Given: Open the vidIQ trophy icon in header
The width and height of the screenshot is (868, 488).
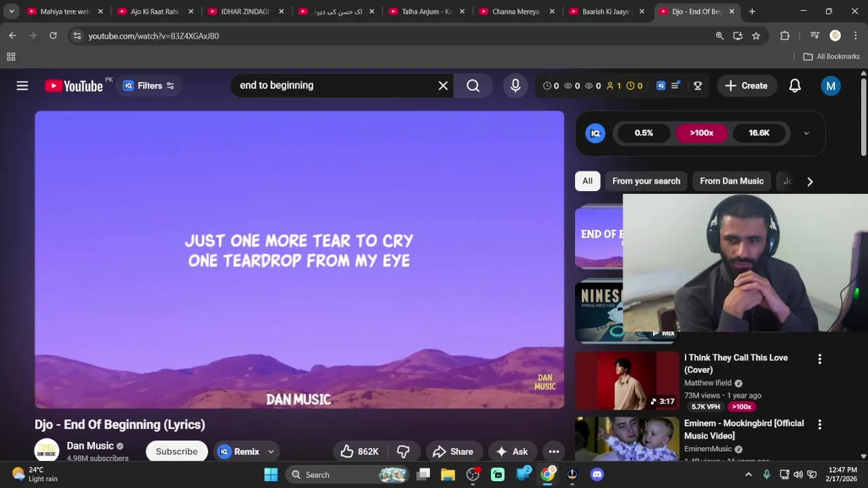Looking at the screenshot, I should click(697, 85).
